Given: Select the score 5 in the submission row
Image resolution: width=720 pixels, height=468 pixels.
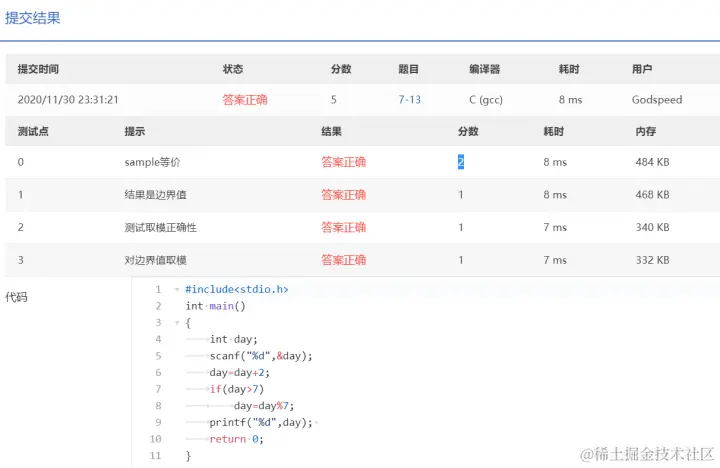Looking at the screenshot, I should pos(334,100).
